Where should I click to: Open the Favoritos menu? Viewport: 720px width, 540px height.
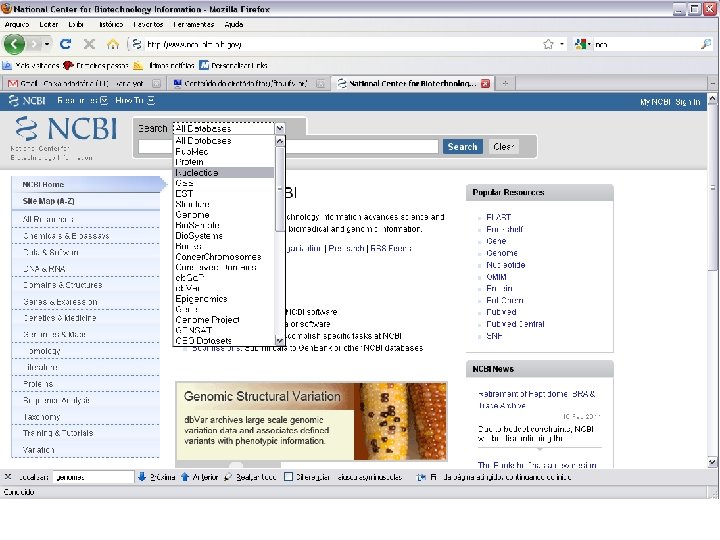click(148, 24)
